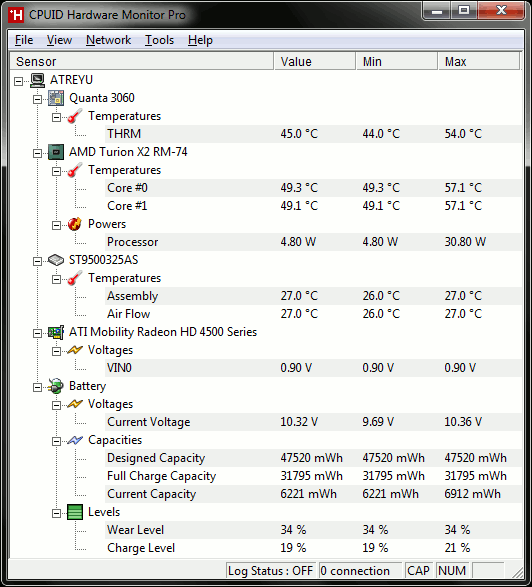Viewport: 532px width, 587px height.
Task: Collapse the Capacities group
Action: [56, 441]
